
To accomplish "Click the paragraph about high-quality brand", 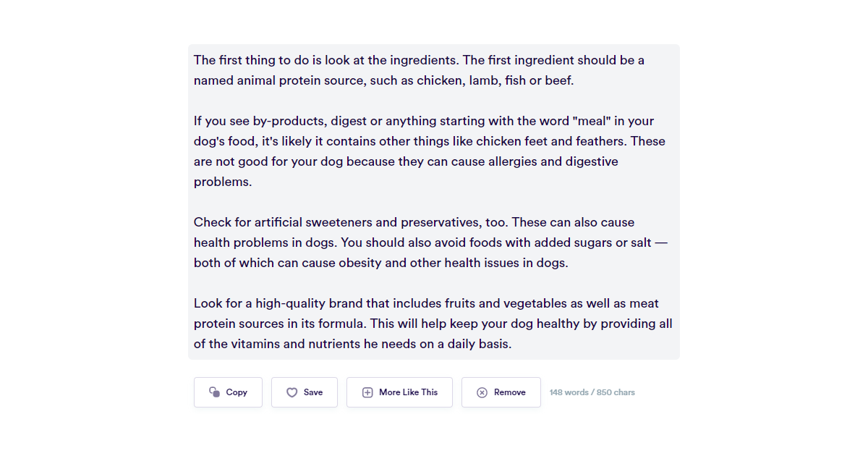I will click(x=433, y=324).
